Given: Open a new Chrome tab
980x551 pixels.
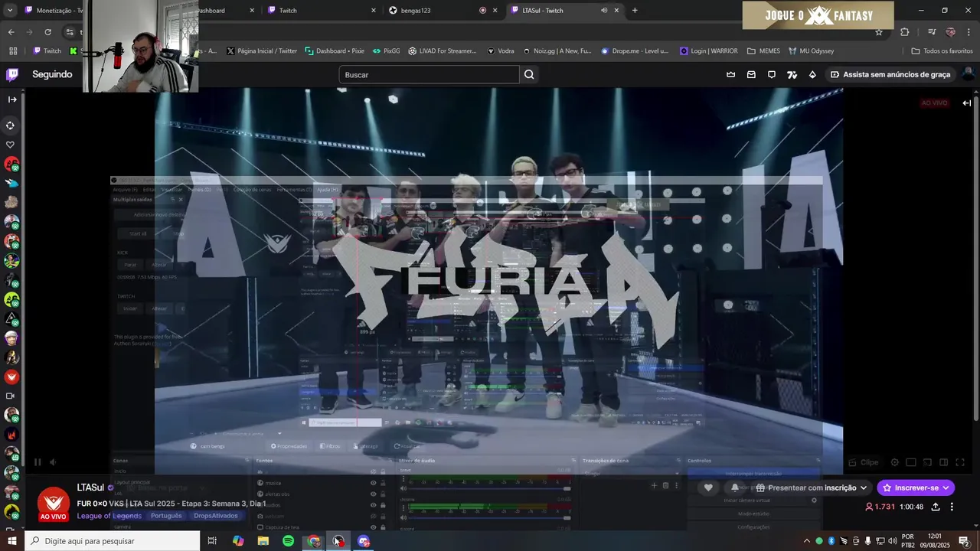Looking at the screenshot, I should coord(635,11).
